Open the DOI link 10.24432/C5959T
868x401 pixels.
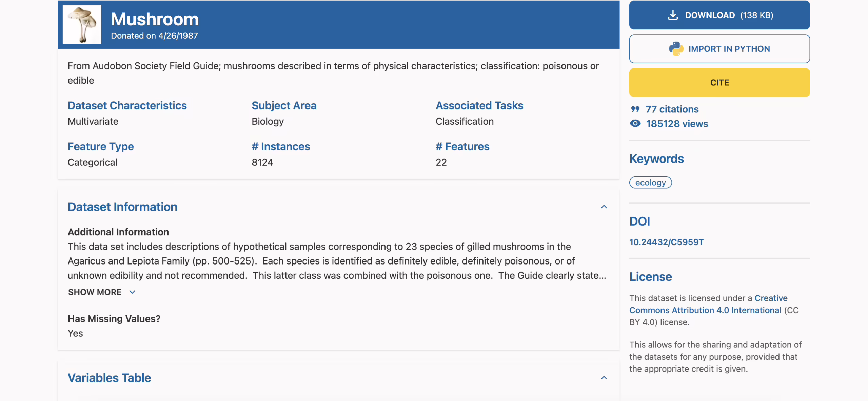[666, 242]
